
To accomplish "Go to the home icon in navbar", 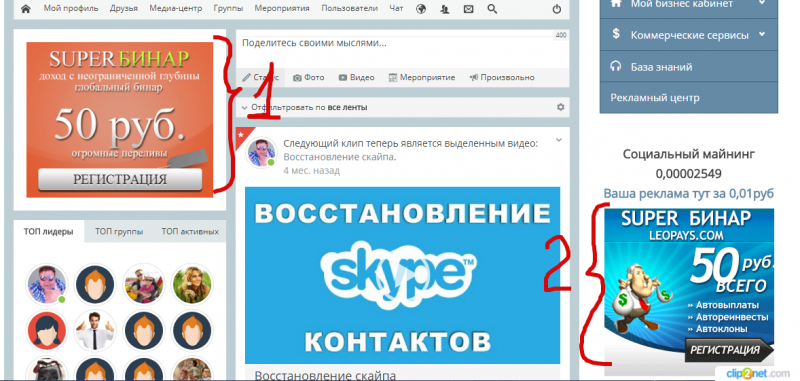I will click(26, 9).
